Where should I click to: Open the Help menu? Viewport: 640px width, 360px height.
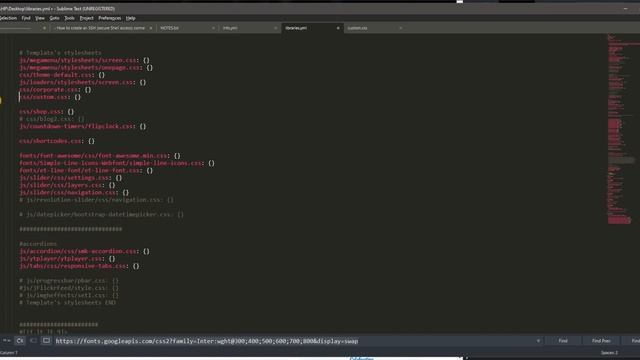(x=131, y=18)
